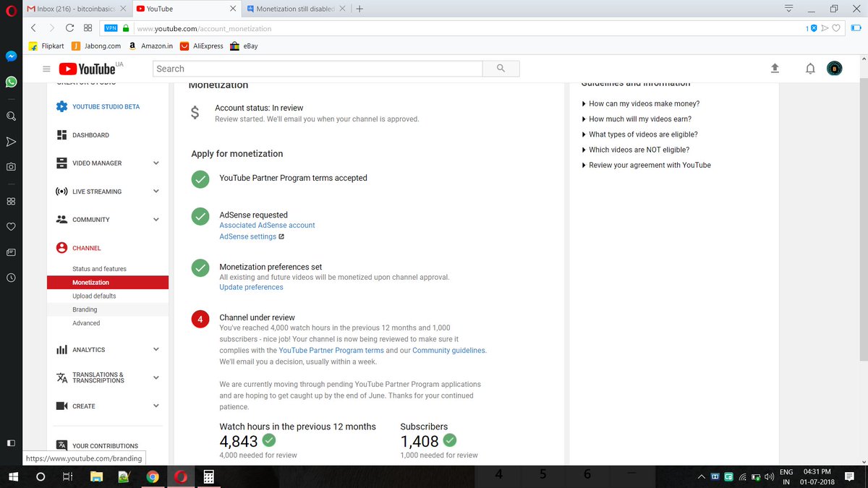Click the search magnifier button

(x=501, y=69)
